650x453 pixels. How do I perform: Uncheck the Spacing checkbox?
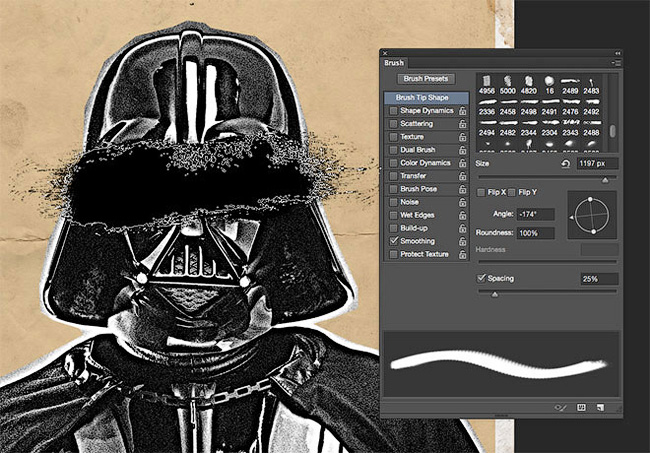(481, 278)
